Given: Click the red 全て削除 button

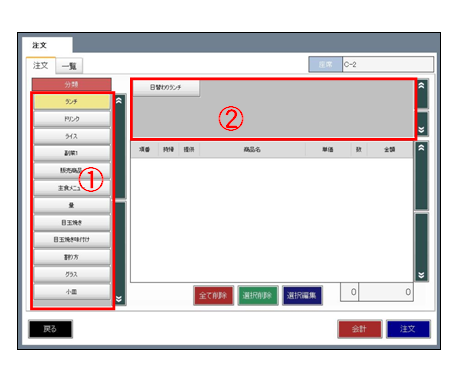Looking at the screenshot, I should 213,295.
